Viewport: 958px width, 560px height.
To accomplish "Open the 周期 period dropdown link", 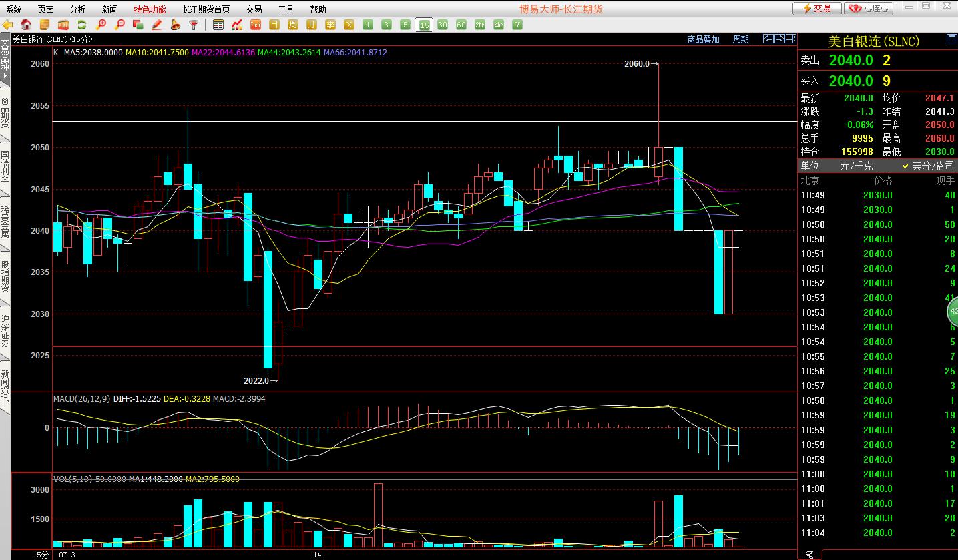I will [x=740, y=39].
